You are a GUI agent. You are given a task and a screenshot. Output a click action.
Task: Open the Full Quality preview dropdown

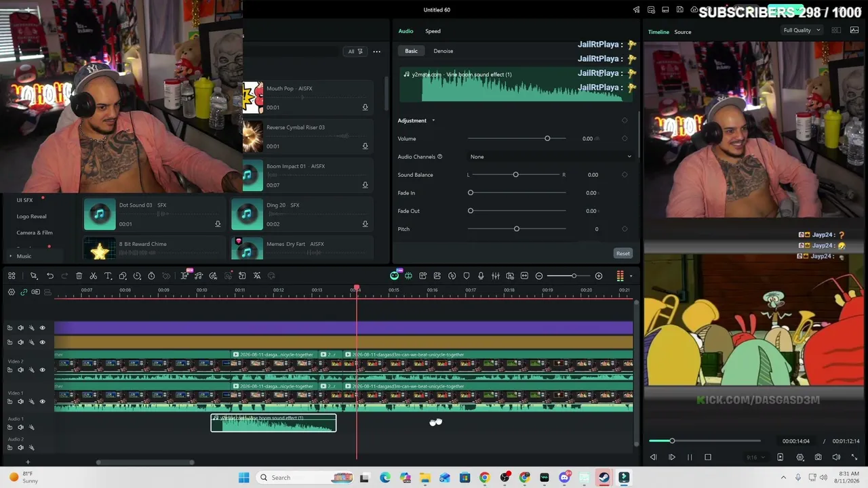coord(802,30)
